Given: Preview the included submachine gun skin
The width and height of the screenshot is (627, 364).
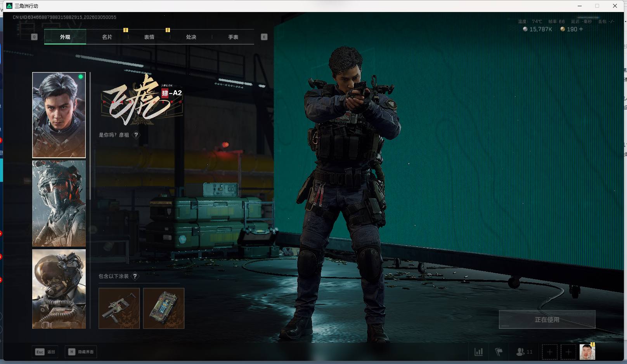Looking at the screenshot, I should 119,308.
